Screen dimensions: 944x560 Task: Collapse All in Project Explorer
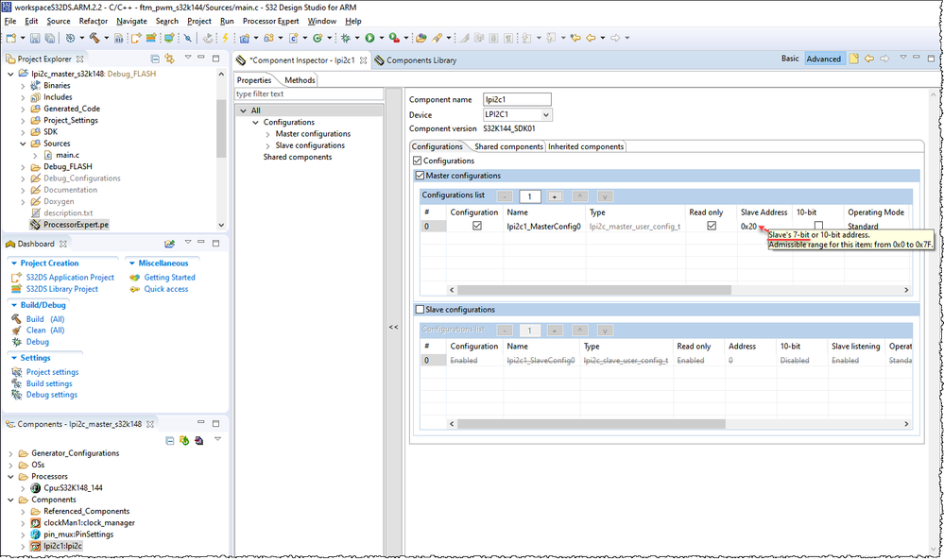155,59
